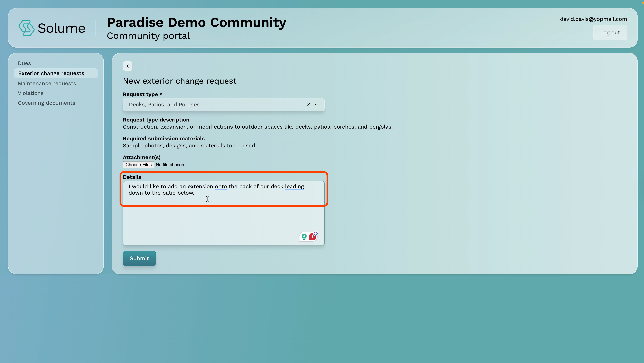Image resolution: width=644 pixels, height=363 pixels.
Task: Open the Dues page in sidebar
Action: pyautogui.click(x=24, y=63)
